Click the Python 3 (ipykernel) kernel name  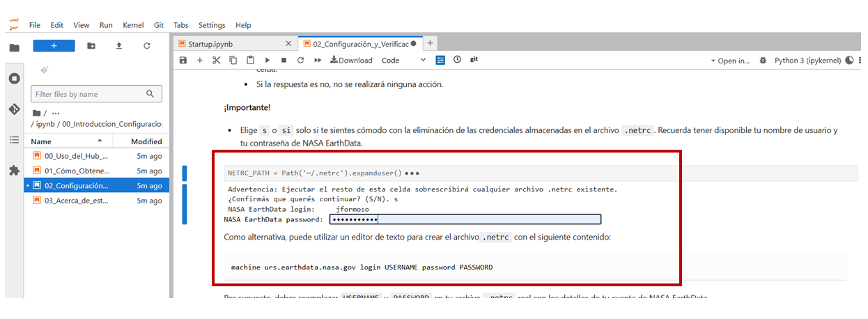click(x=807, y=61)
